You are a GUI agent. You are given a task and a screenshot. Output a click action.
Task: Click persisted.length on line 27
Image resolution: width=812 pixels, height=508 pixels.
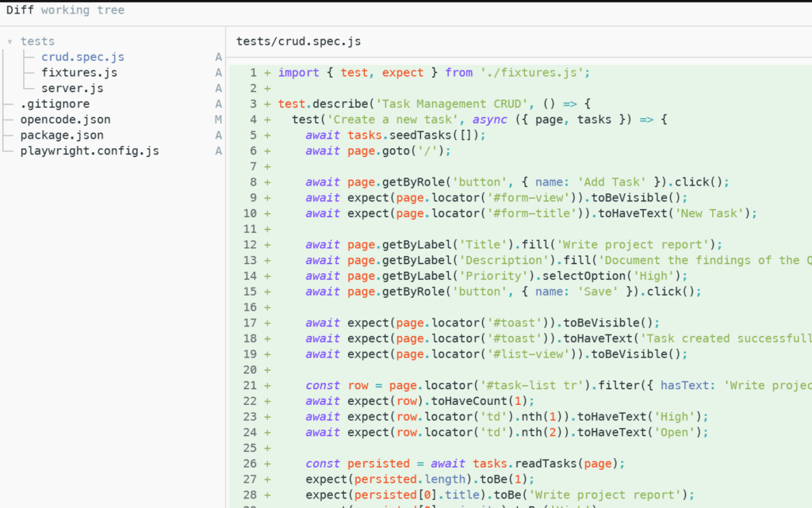pyautogui.click(x=410, y=479)
